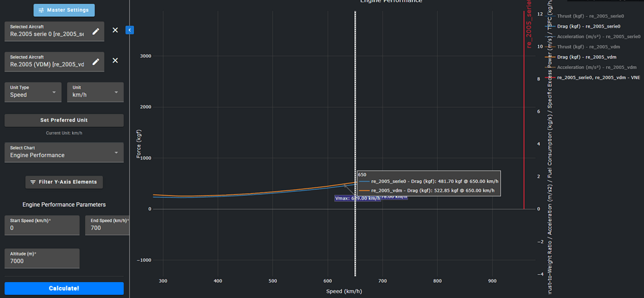Open the Unit Type dropdown
644x298 pixels.
(x=33, y=92)
